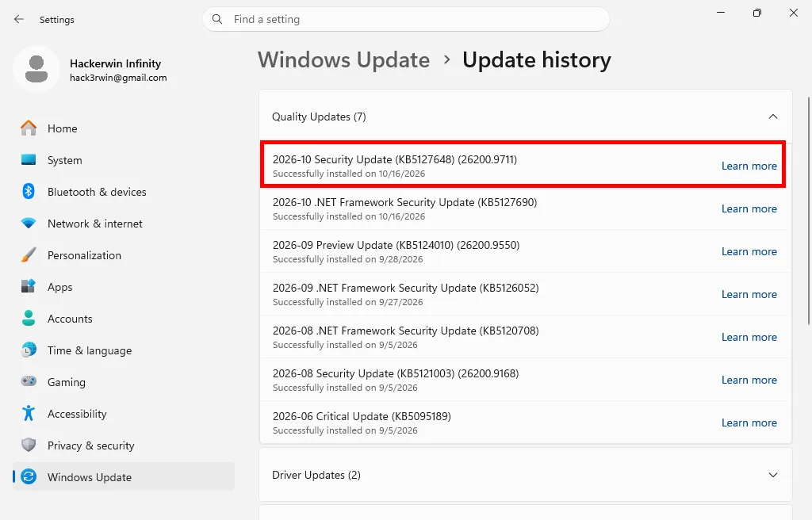The width and height of the screenshot is (812, 520).
Task: Click the Quality Updates (7) label
Action: [319, 117]
